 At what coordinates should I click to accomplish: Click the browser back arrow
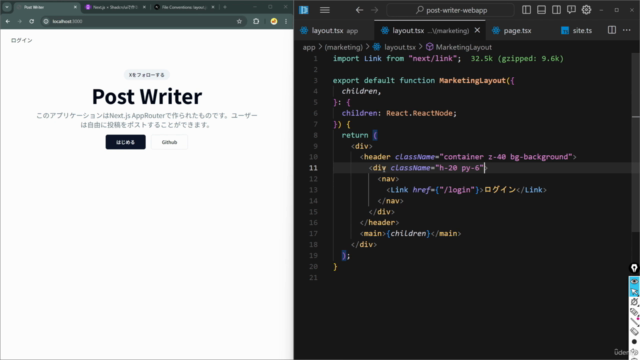(8, 21)
